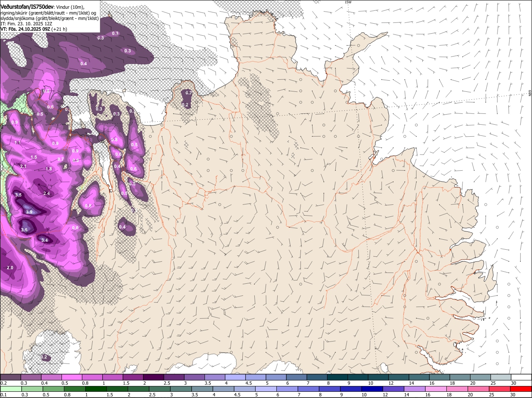Pick the upper legend dark teal swatch between 8 and 9
Screen dimensions: 532x398
tap(337, 377)
